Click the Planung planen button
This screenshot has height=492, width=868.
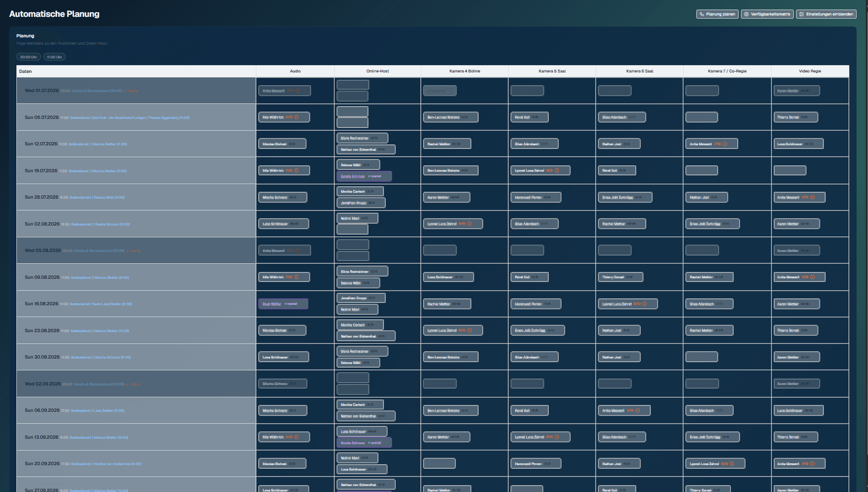tap(717, 14)
